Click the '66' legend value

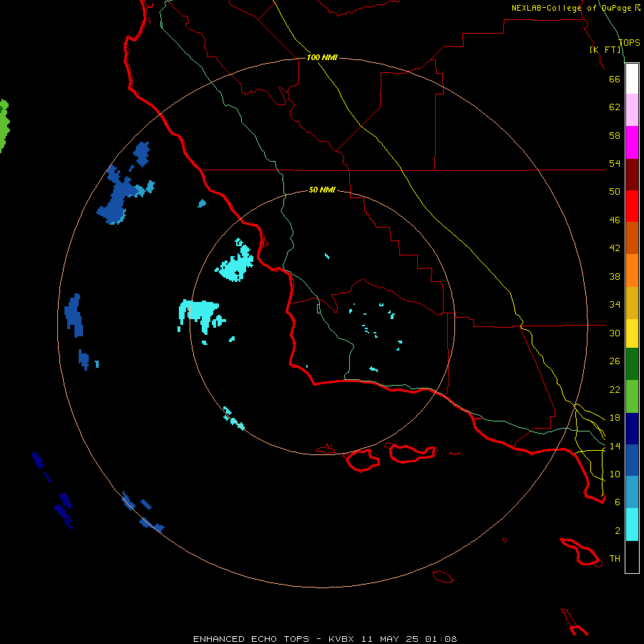pos(615,79)
